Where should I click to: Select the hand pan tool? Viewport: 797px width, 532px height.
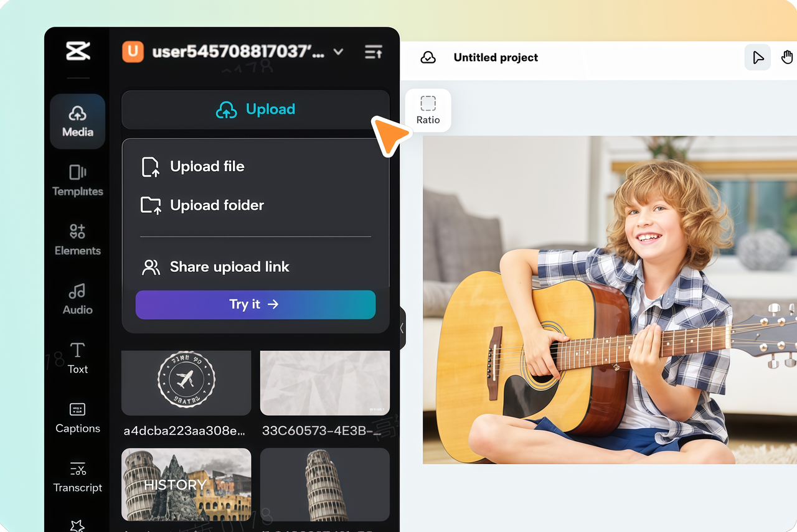pyautogui.click(x=787, y=57)
